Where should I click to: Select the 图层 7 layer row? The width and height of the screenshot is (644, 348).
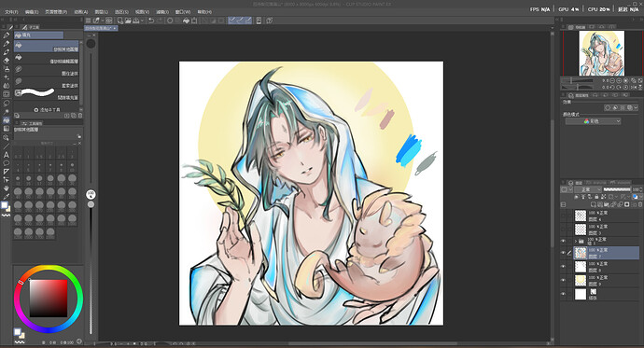coord(607,253)
